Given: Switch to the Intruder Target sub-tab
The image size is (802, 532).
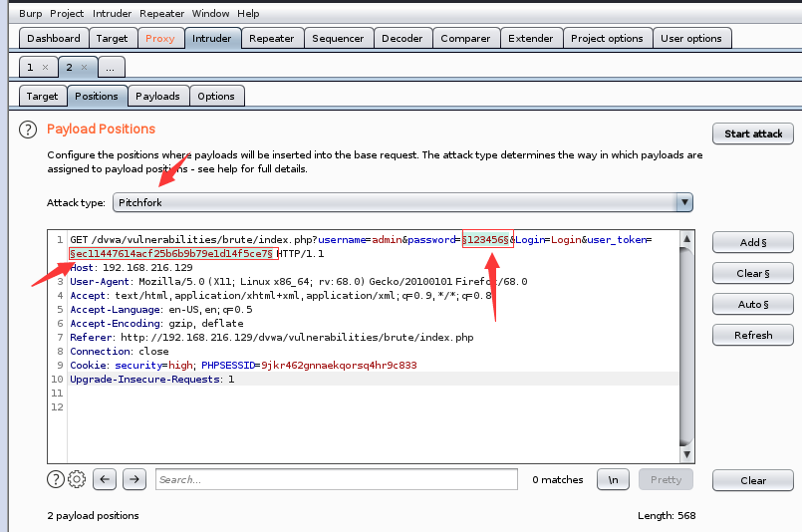Looking at the screenshot, I should pyautogui.click(x=42, y=97).
